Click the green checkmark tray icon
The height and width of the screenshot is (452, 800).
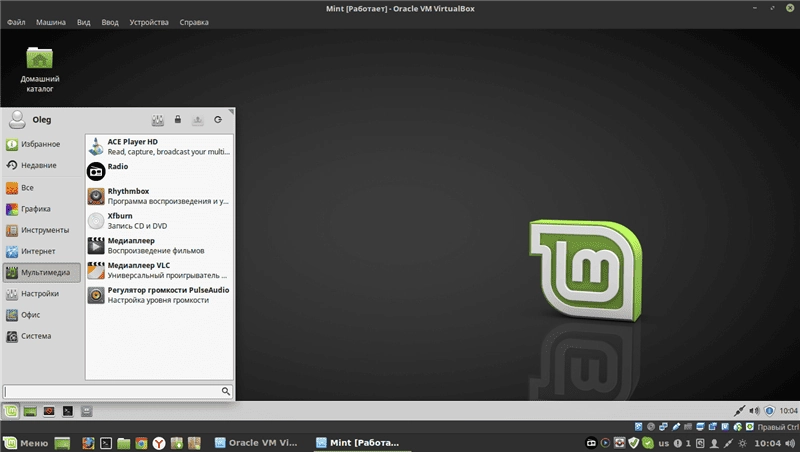[x=647, y=443]
